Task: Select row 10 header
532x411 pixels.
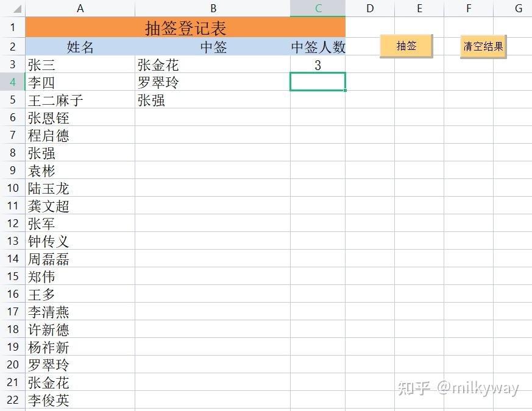Action: [x=13, y=188]
